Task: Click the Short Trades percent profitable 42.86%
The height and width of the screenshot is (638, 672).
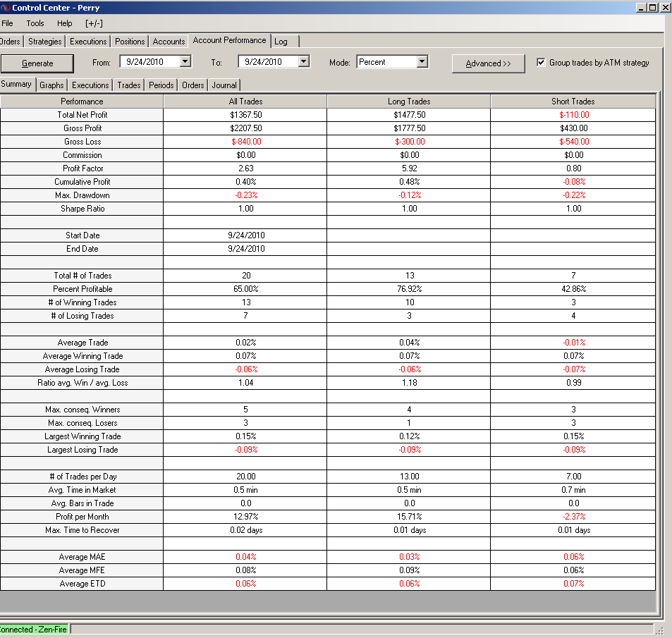Action: click(574, 289)
